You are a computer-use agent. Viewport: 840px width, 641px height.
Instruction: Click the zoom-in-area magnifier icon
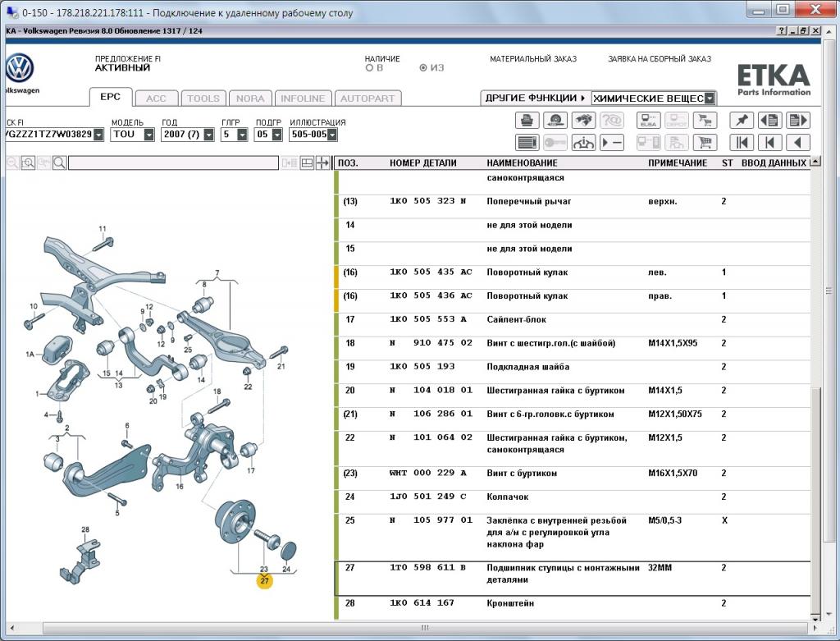point(28,163)
